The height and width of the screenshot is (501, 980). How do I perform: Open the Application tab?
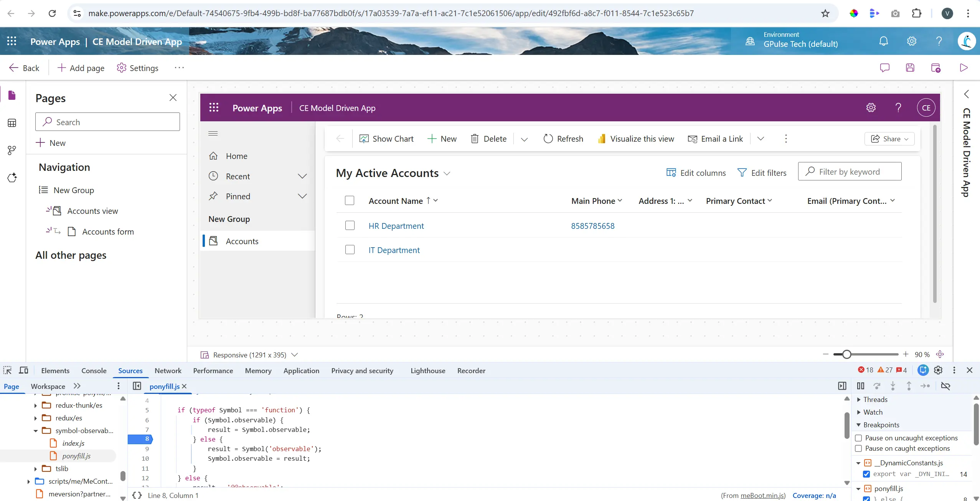coord(301,370)
